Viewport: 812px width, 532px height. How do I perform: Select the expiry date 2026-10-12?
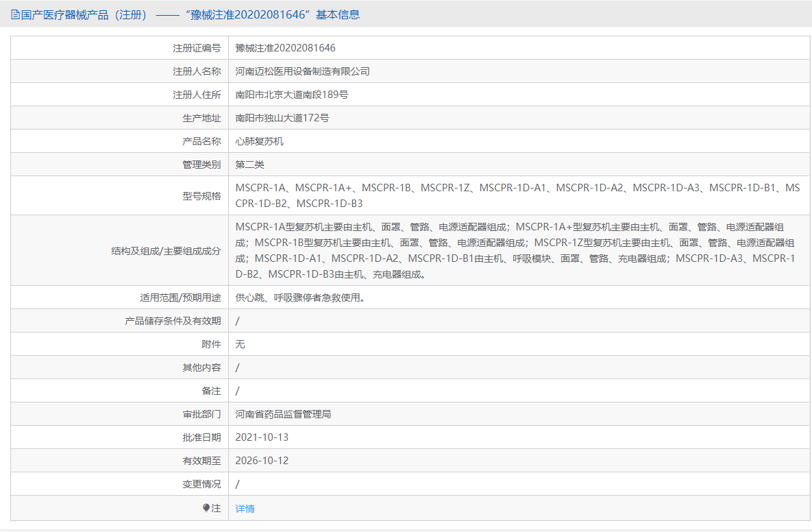[x=262, y=460]
